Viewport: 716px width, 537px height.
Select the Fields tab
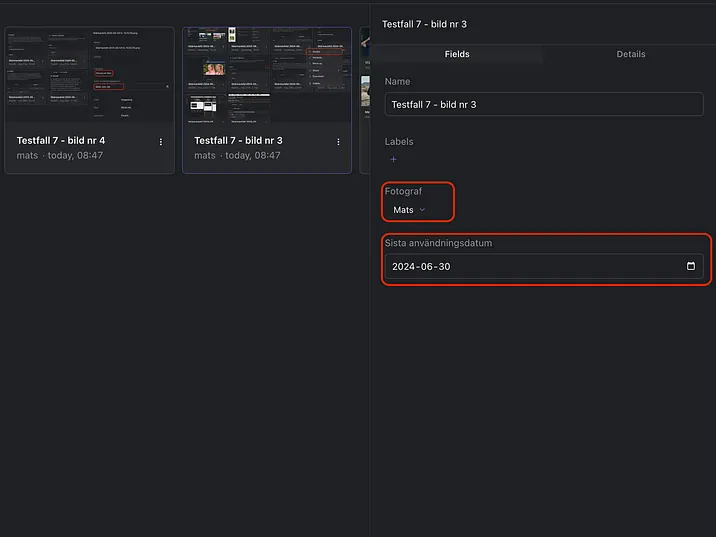point(457,54)
